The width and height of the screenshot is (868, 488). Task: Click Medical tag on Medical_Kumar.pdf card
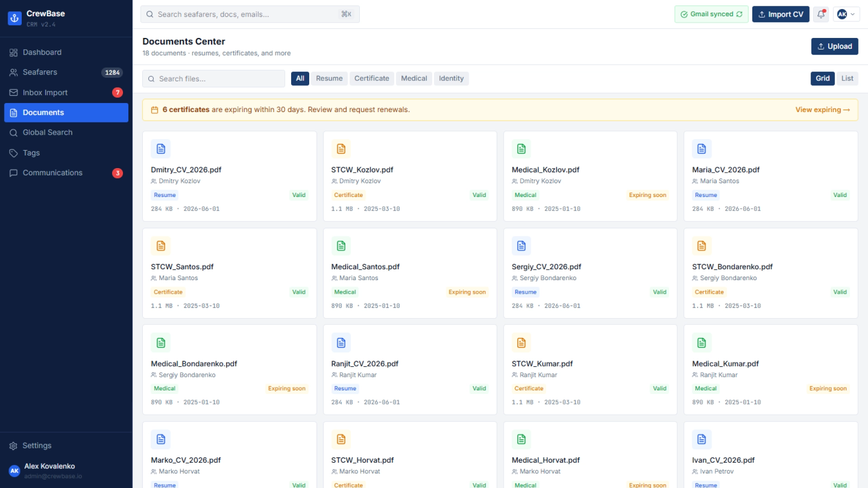tap(706, 389)
